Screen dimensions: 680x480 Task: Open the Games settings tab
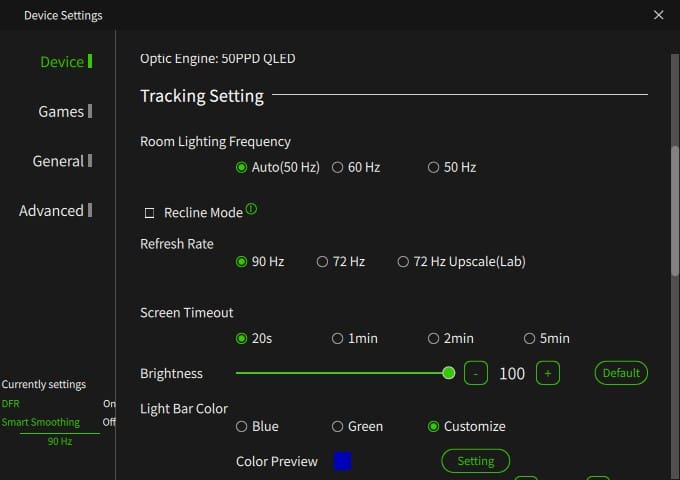point(61,111)
